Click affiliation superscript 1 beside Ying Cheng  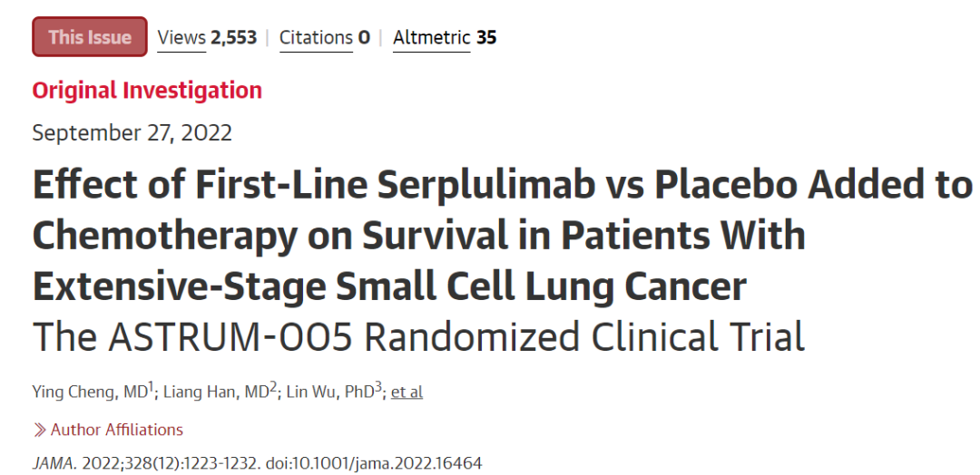[151, 387]
